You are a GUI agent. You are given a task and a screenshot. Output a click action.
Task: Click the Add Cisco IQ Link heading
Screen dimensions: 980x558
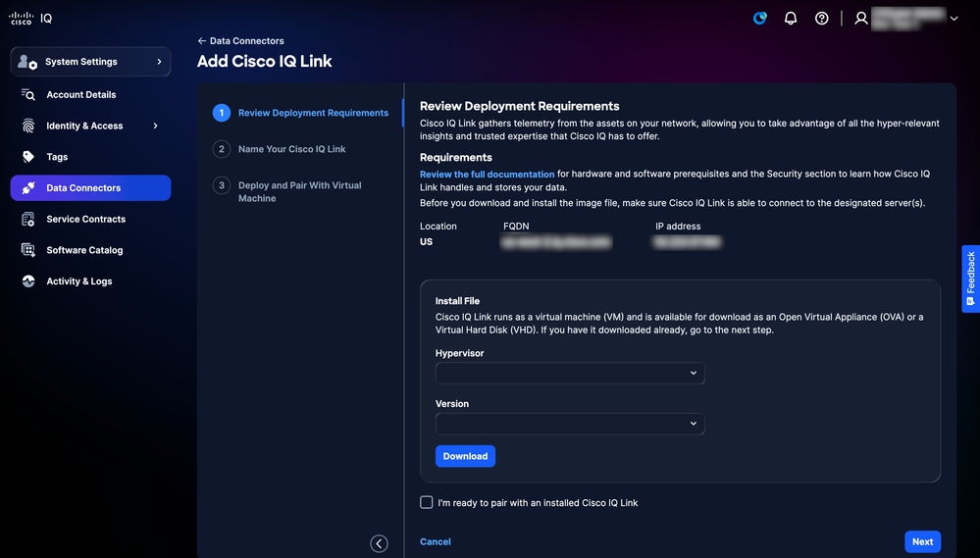(265, 61)
